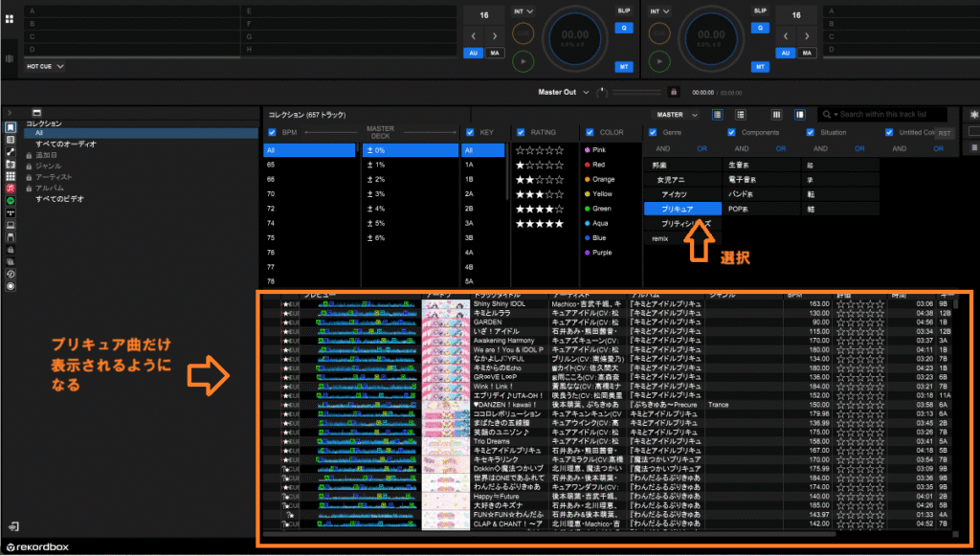Click the grid view icon at top-left
This screenshot has height=556, width=980.
[x=10, y=19]
